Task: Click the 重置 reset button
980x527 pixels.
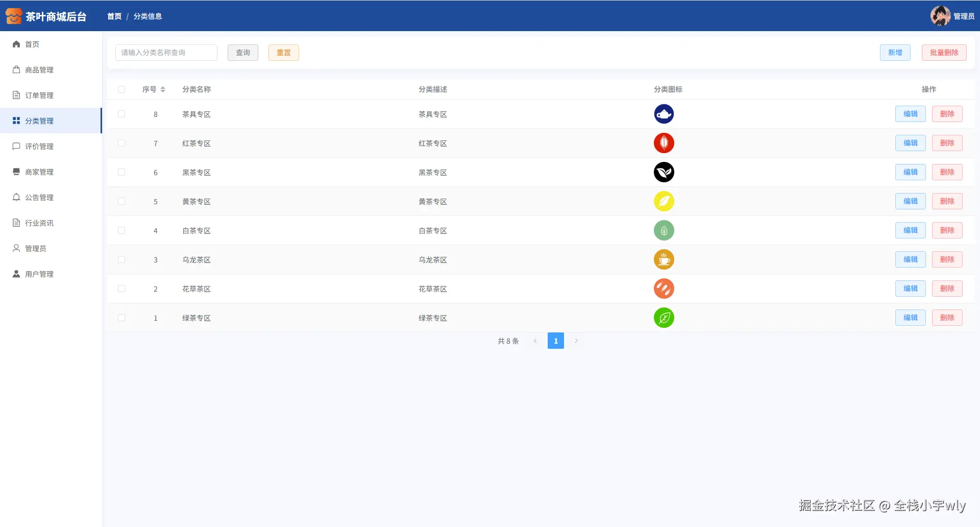Action: point(284,53)
